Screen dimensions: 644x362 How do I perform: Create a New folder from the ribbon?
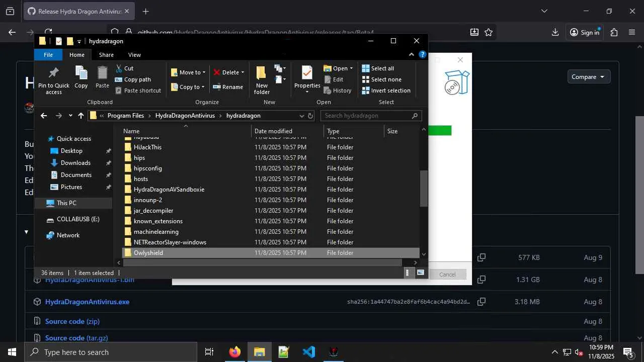(x=262, y=80)
